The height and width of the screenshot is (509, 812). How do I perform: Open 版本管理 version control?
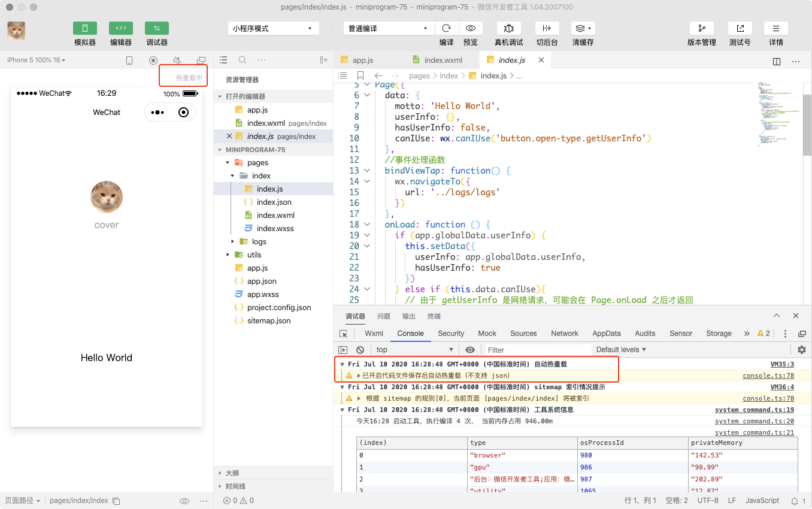click(702, 28)
